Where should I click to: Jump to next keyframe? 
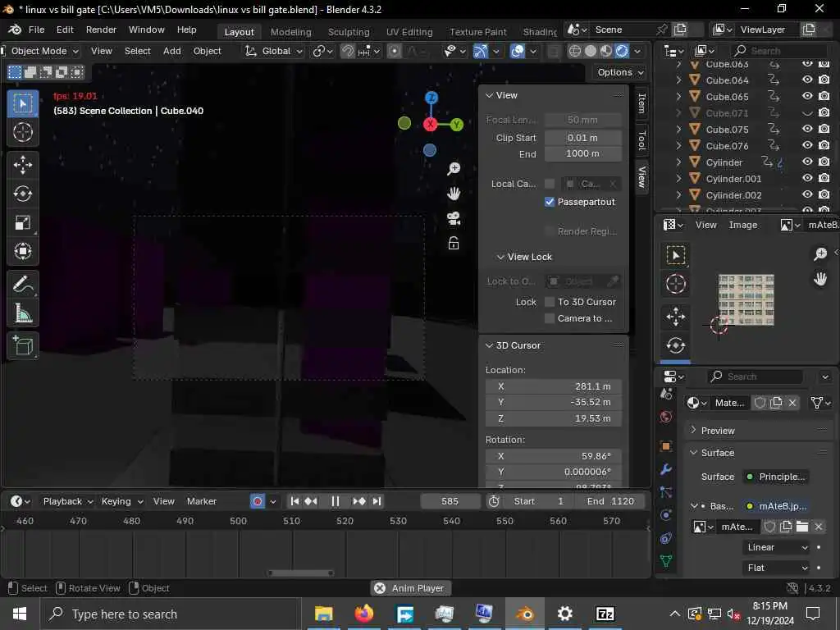359,501
